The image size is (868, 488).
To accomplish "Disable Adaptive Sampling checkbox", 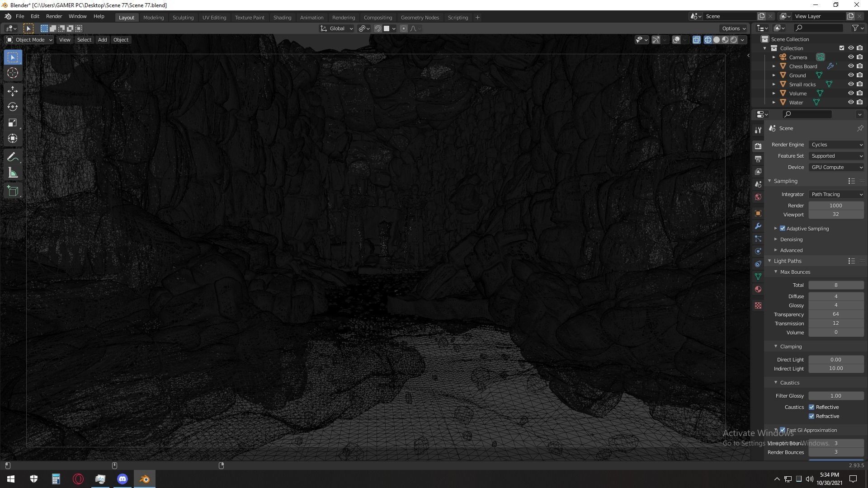I will click(783, 229).
